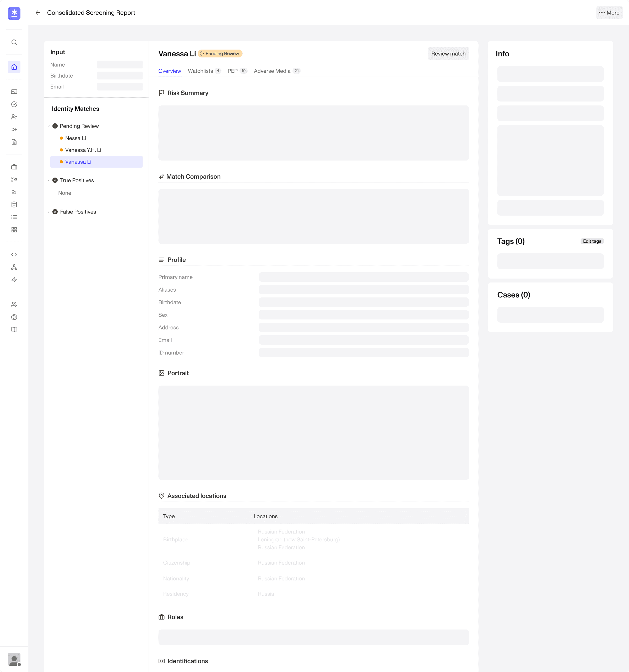Click the search magnifier icon in sidebar
Image resolution: width=629 pixels, height=672 pixels.
point(14,42)
